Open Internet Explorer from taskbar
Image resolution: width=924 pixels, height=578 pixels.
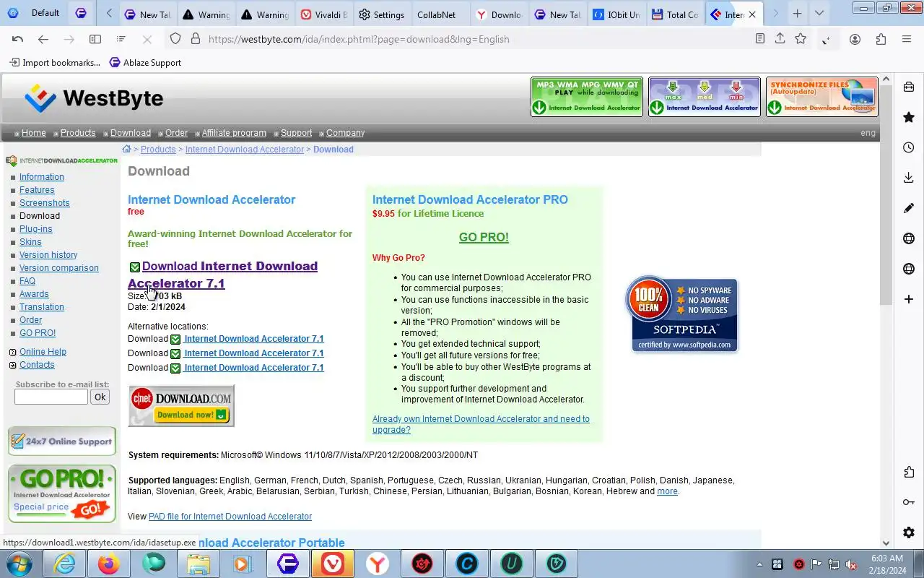click(x=64, y=564)
